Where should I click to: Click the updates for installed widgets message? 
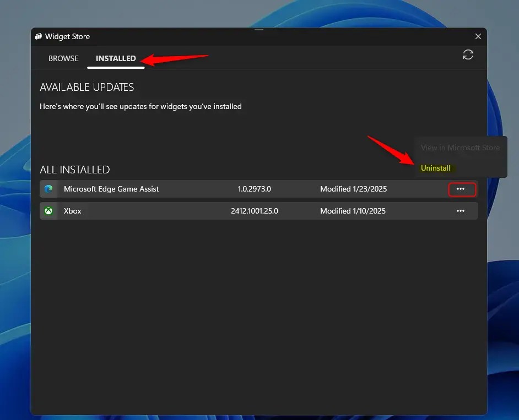coord(140,106)
